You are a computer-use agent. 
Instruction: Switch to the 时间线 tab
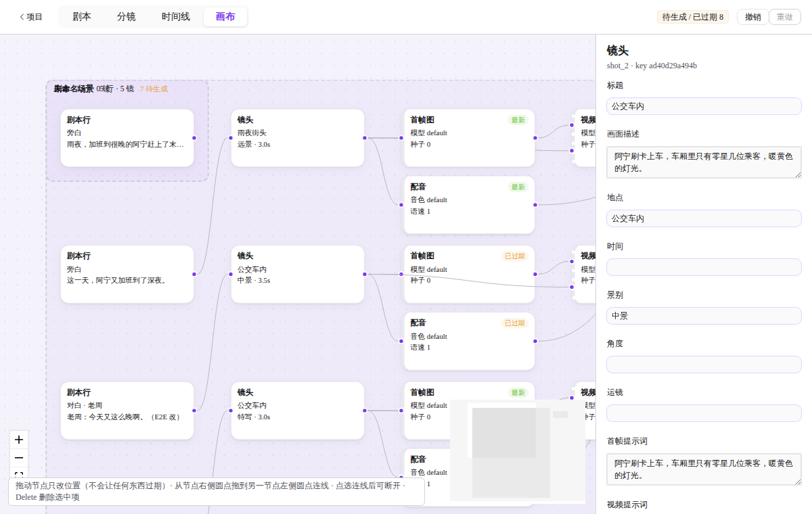(176, 17)
